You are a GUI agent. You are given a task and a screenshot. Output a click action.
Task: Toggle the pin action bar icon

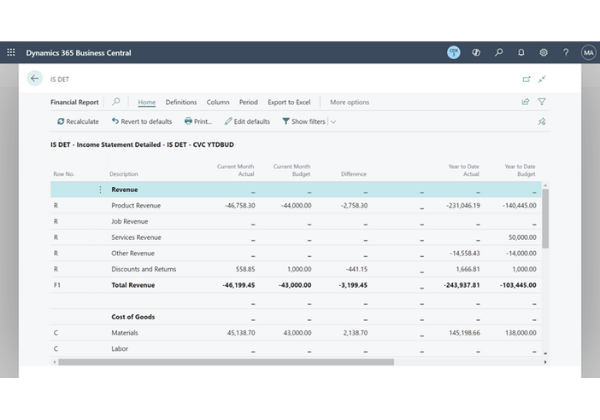click(x=542, y=121)
